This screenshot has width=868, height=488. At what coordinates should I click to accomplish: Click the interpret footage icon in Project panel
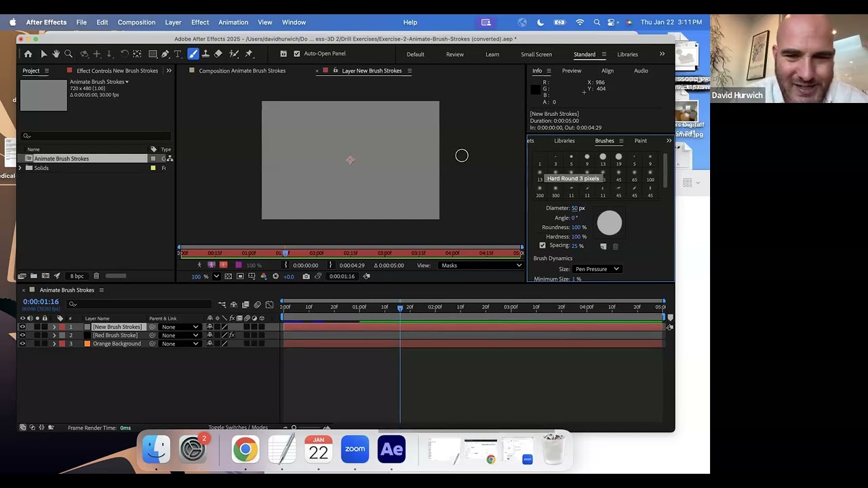point(22,276)
